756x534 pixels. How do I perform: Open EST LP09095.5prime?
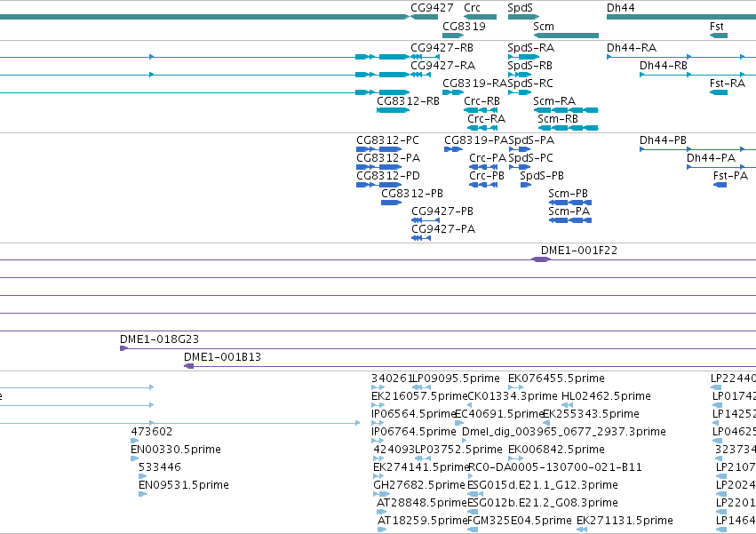click(x=456, y=379)
